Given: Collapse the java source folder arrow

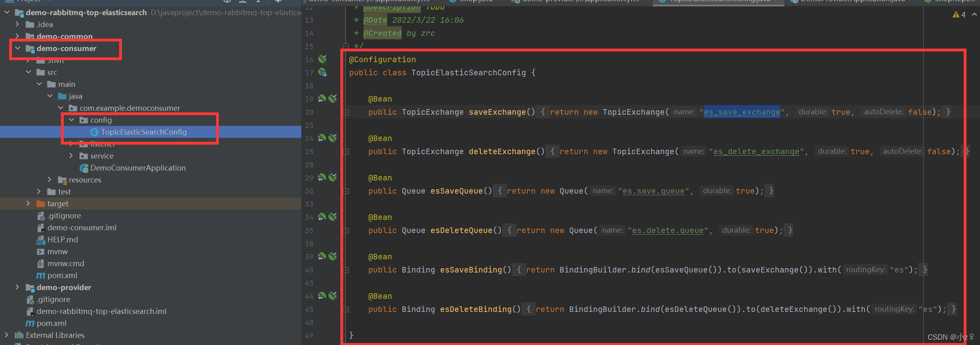Looking at the screenshot, I should pos(50,96).
